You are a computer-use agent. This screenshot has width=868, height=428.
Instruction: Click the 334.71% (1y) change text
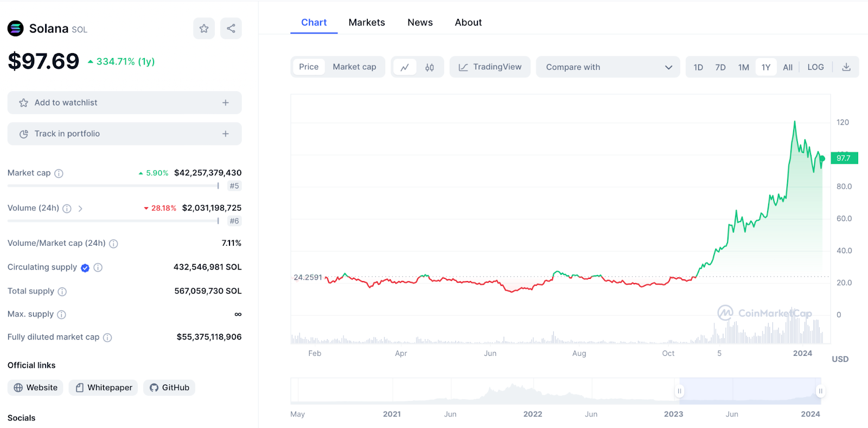125,61
